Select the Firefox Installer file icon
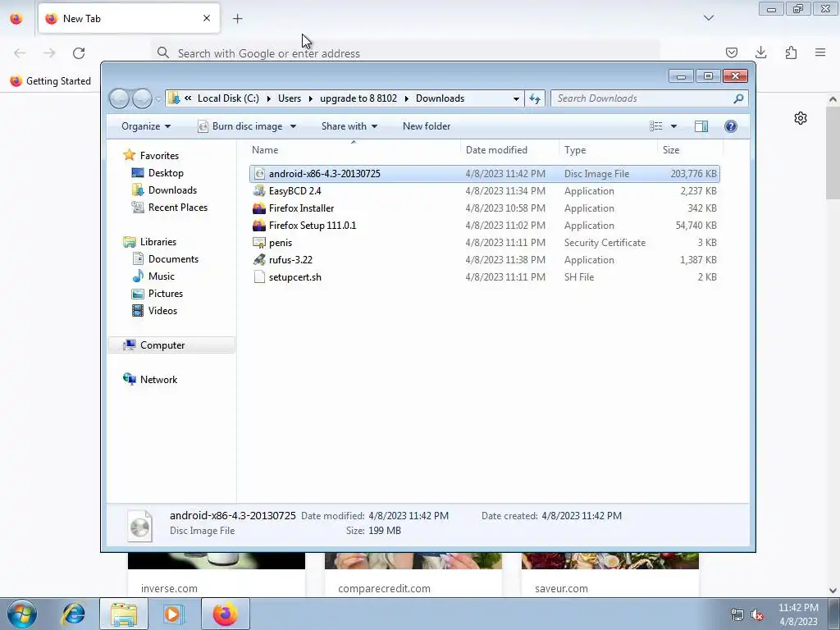Viewport: 840px width, 630px height. [x=259, y=208]
